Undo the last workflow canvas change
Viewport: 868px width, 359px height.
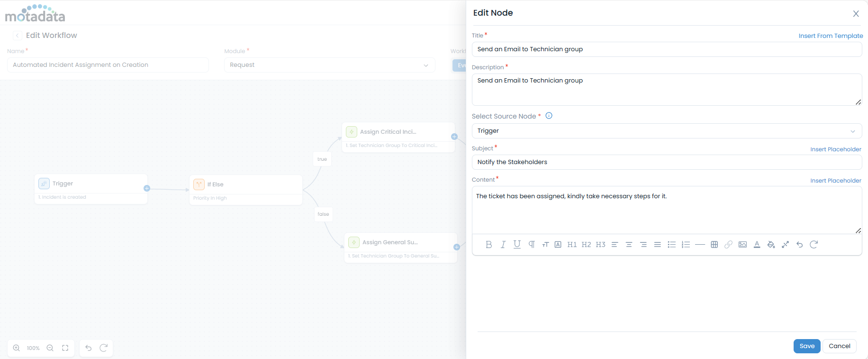click(x=89, y=348)
